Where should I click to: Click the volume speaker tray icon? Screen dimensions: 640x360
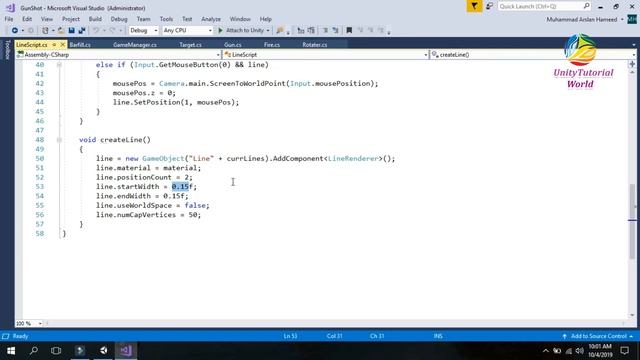click(580, 351)
